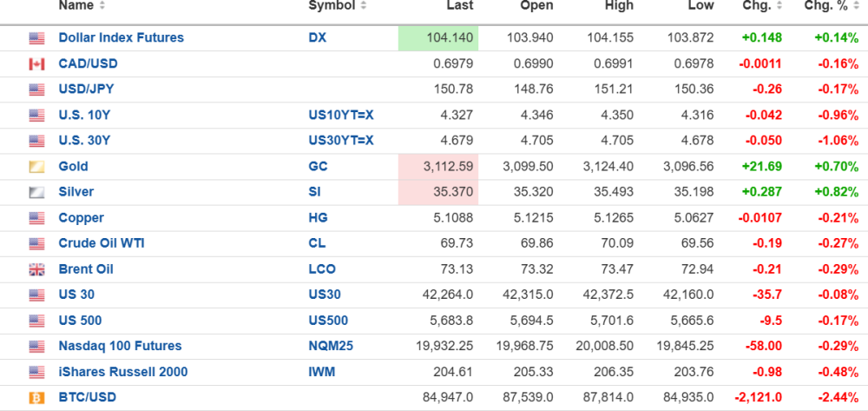
Task: Open the USD/JPY currency pair link
Action: [86, 89]
